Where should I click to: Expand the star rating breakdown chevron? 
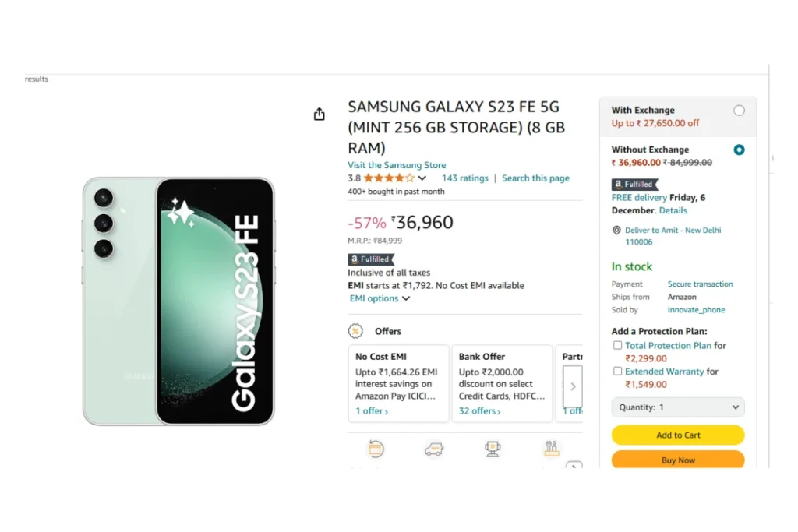[x=422, y=178]
